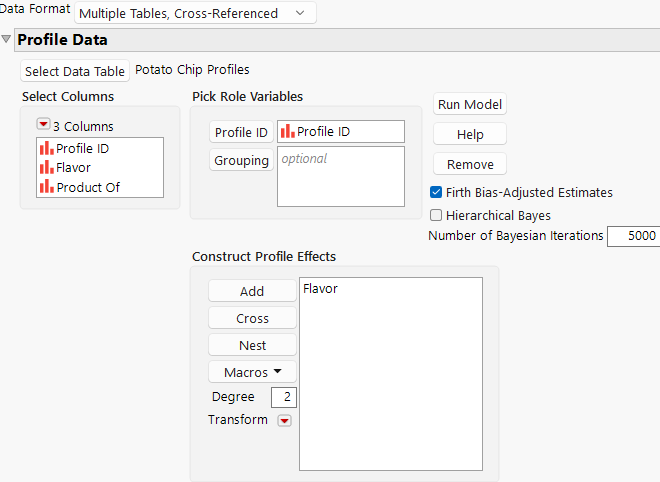Click the Profile ID role button
Screen dimensions: 660x482
pyautogui.click(x=241, y=132)
